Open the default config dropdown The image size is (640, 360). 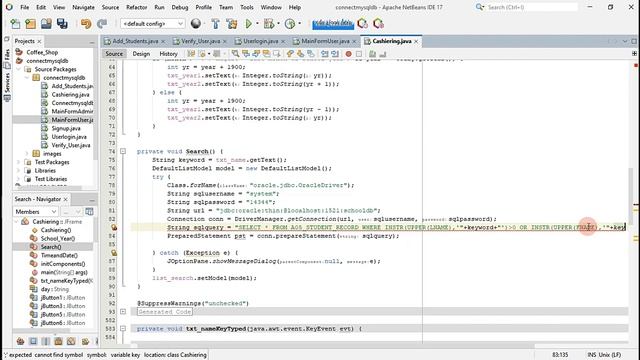[153, 24]
